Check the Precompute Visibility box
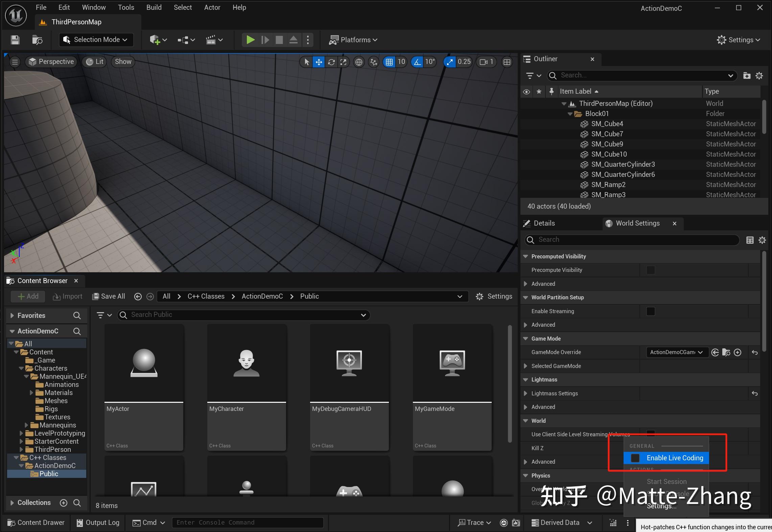Image resolution: width=772 pixels, height=532 pixels. coord(650,270)
